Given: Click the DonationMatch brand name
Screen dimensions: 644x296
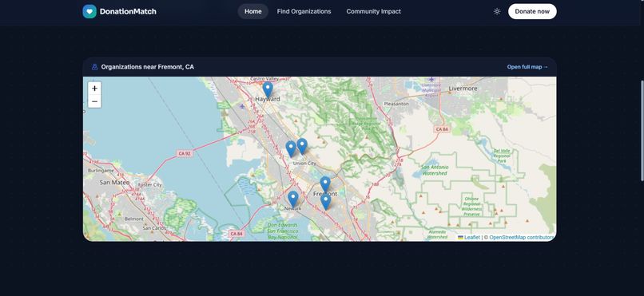Looking at the screenshot, I should (x=128, y=11).
